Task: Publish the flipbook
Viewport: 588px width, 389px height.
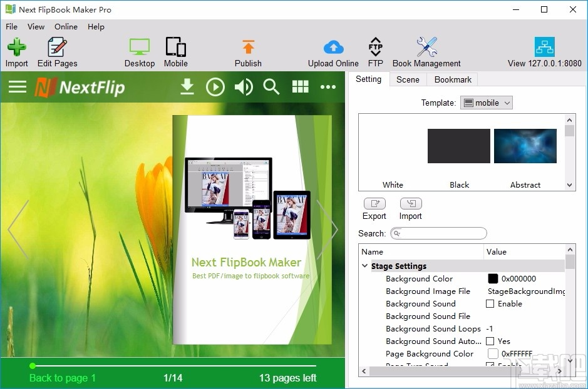Action: click(248, 50)
